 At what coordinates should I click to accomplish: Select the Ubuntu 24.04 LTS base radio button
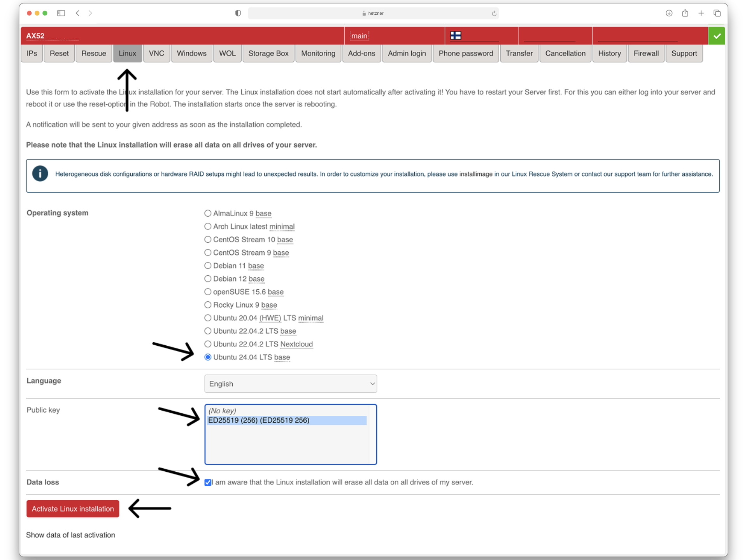[207, 357]
